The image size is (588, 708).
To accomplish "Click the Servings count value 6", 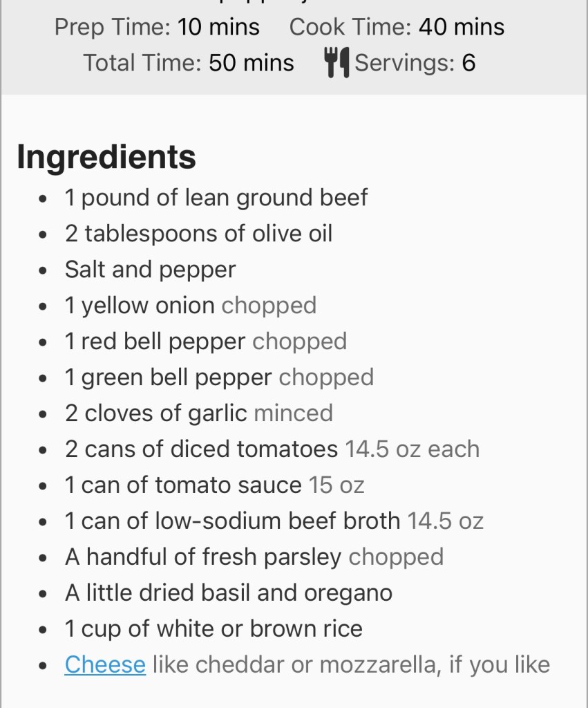I will coord(468,63).
